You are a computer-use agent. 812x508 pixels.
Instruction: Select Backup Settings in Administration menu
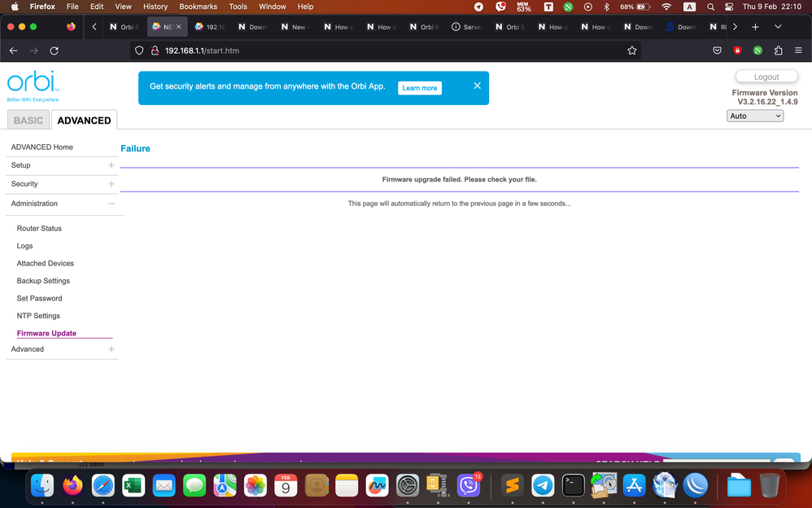tap(43, 281)
